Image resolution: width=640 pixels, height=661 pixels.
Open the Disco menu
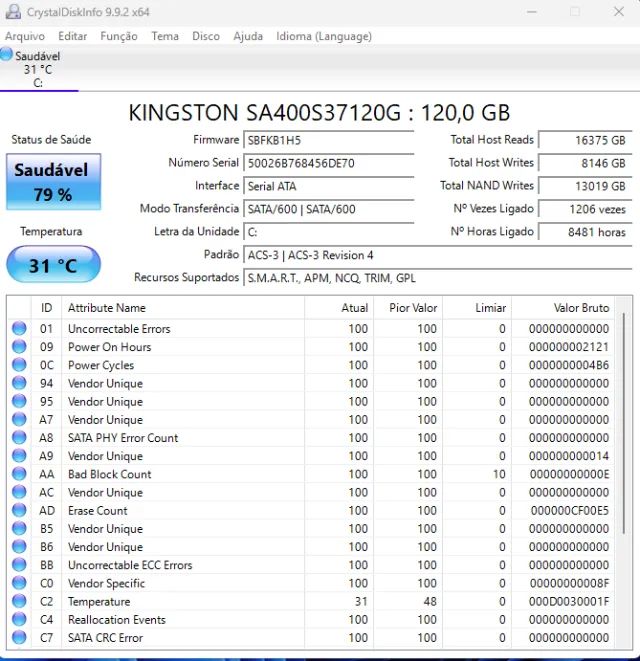pos(206,36)
